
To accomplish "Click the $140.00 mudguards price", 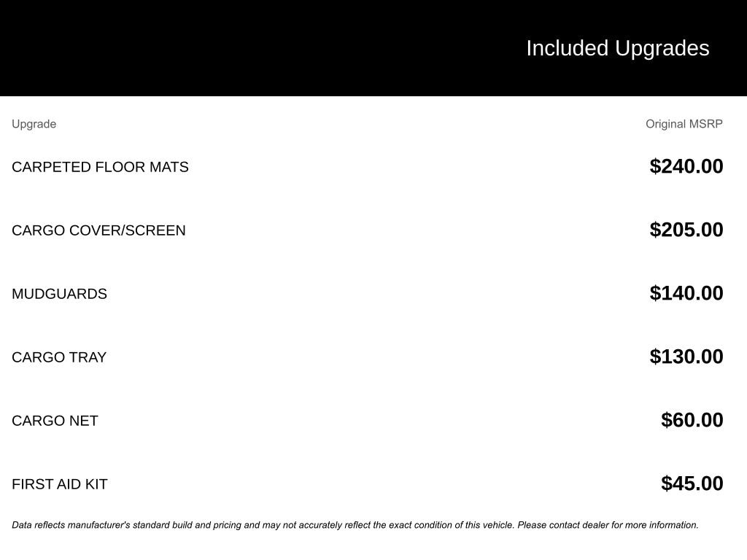I will pos(686,293).
